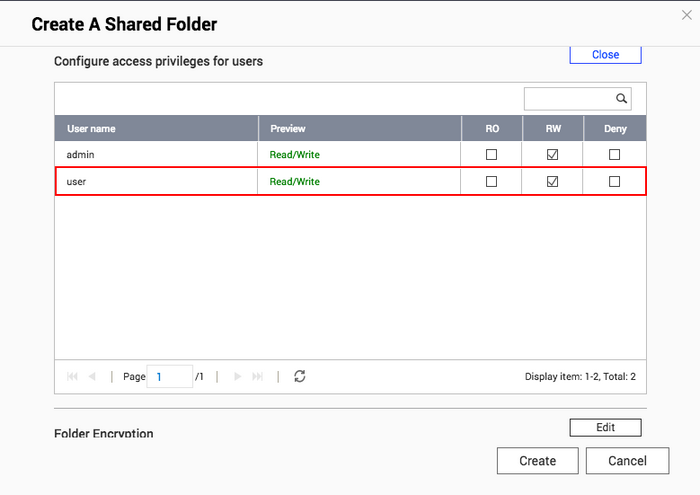Enable RO checkbox for admin
700x495 pixels.
pyautogui.click(x=491, y=154)
